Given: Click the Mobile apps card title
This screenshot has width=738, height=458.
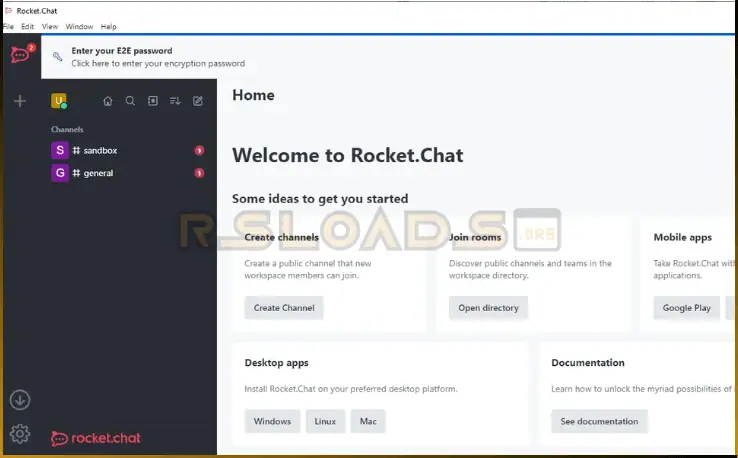Looking at the screenshot, I should point(682,237).
